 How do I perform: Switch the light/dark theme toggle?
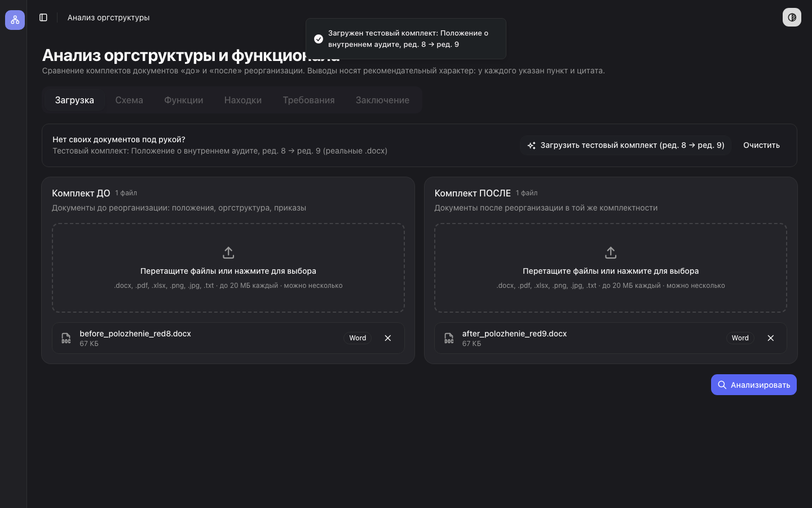[792, 17]
